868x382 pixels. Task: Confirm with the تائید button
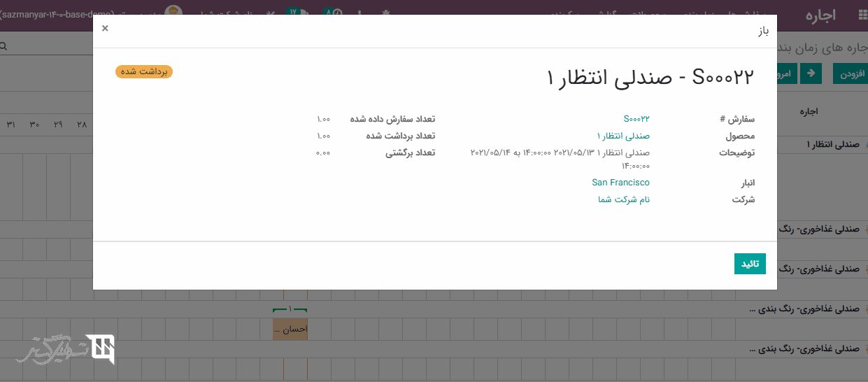[750, 264]
